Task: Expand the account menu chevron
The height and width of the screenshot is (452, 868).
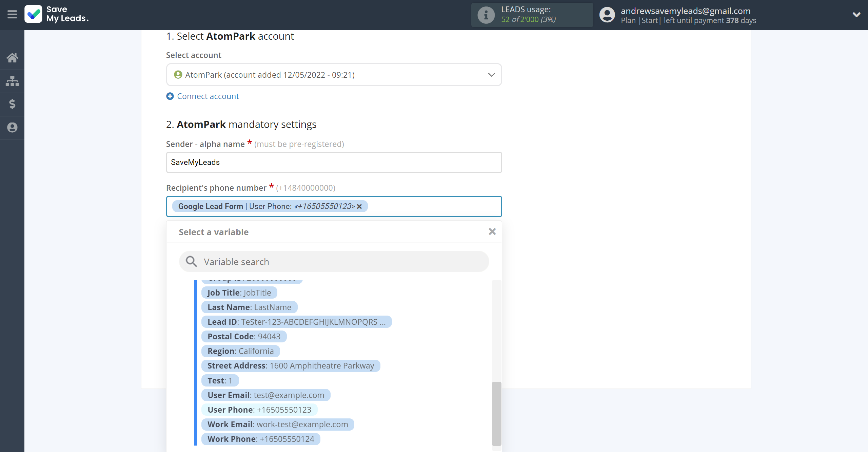Action: point(856,15)
